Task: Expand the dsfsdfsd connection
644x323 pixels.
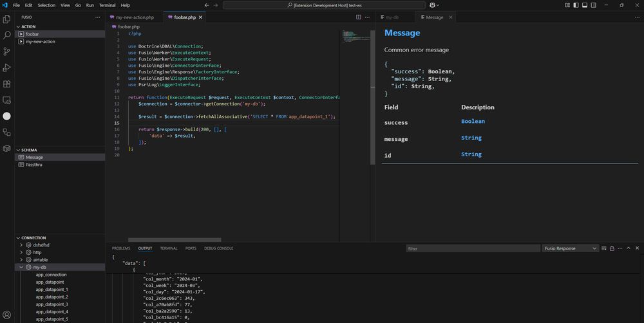Action: click(21, 245)
